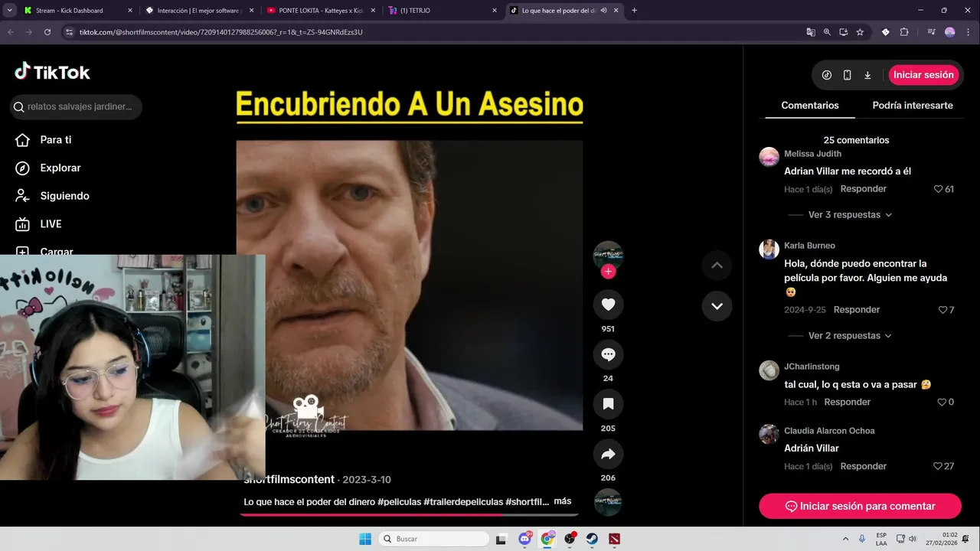
Task: Open Chrome three-dot menu
Action: click(x=968, y=32)
